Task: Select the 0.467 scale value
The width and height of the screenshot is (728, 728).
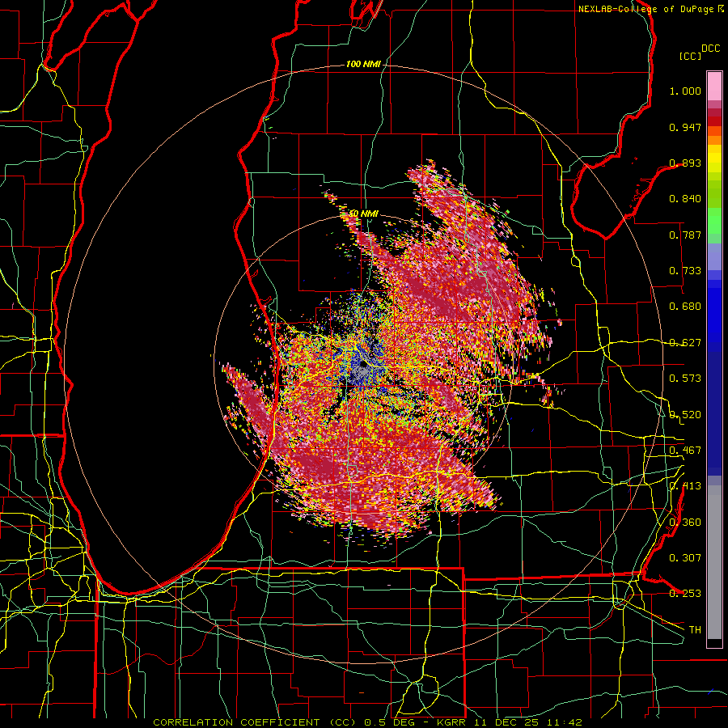Action: point(685,451)
